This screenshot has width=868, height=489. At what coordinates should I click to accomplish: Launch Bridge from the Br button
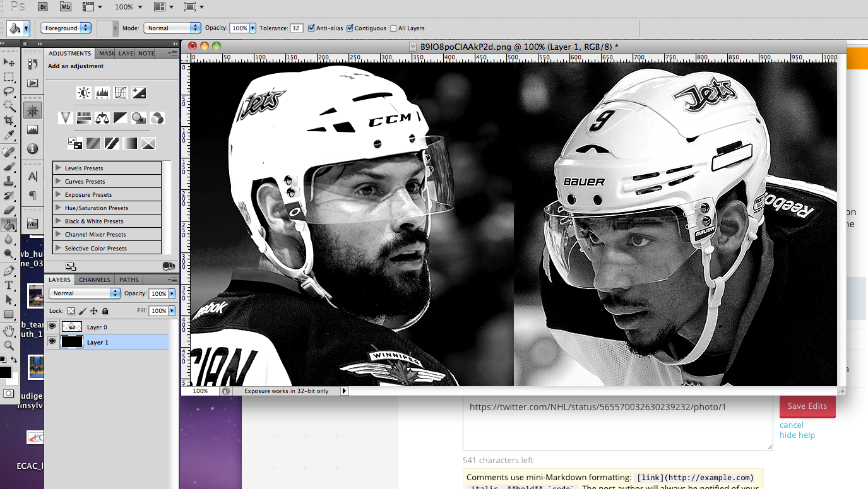tap(43, 7)
